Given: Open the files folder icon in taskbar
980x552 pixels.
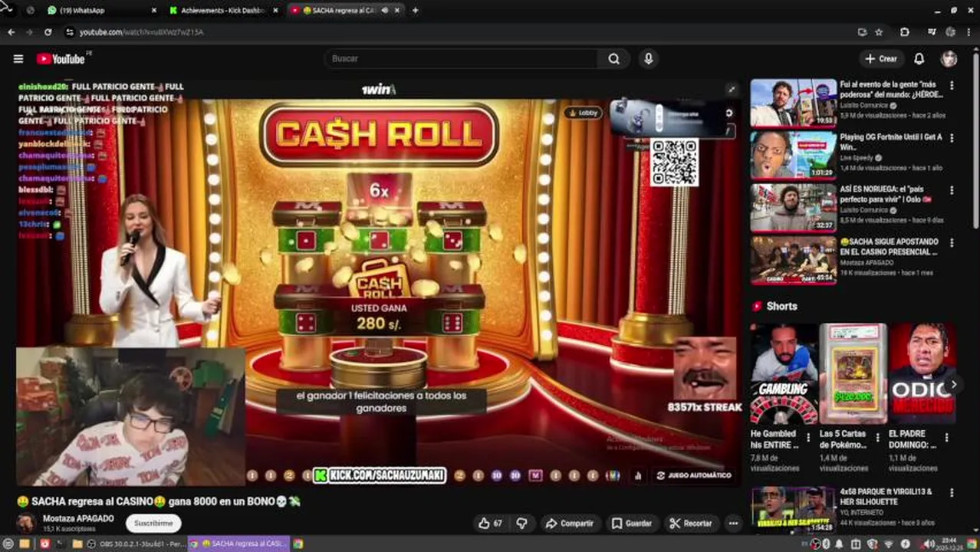Looking at the screenshot, I should 77,544.
